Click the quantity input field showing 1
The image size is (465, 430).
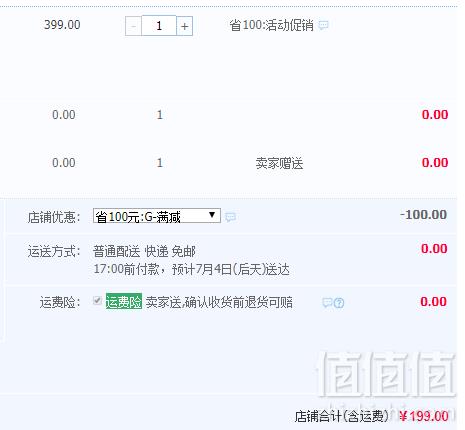[x=159, y=26]
